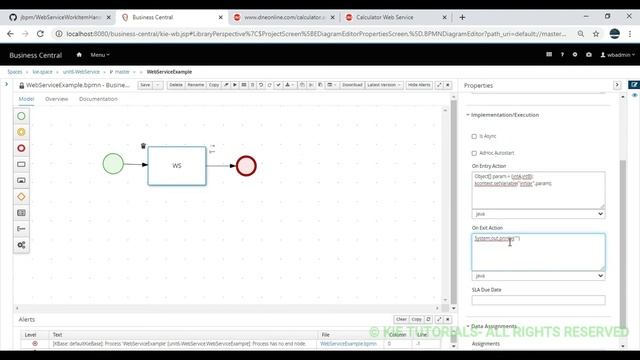Click the Spaces breadcrumb link
The width and height of the screenshot is (640, 360).
point(15,72)
